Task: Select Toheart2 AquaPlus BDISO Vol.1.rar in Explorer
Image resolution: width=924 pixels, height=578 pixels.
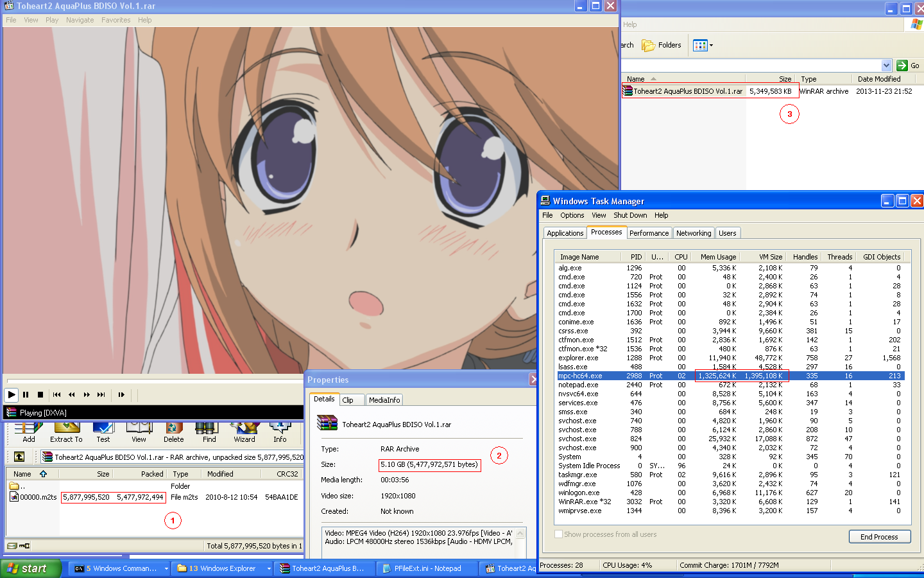Action: [688, 91]
